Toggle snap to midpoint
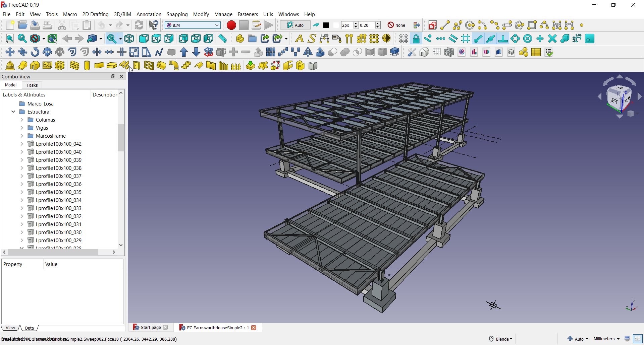 click(x=490, y=39)
